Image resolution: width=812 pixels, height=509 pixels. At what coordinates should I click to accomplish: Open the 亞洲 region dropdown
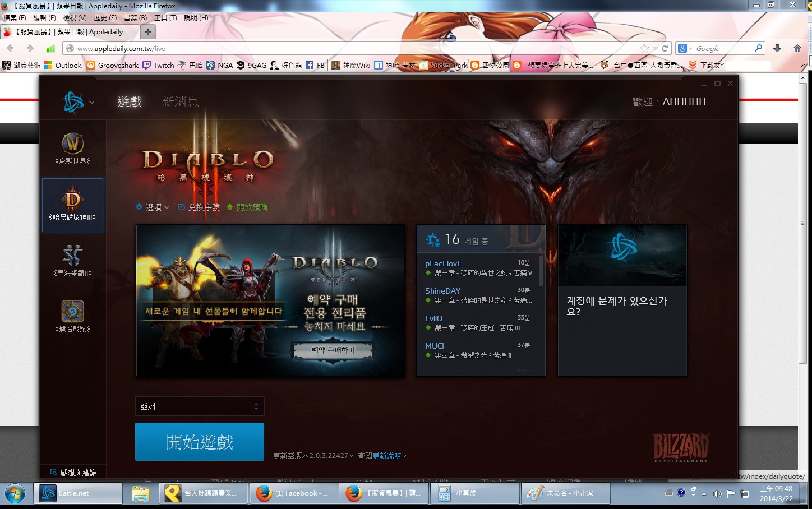(x=200, y=406)
